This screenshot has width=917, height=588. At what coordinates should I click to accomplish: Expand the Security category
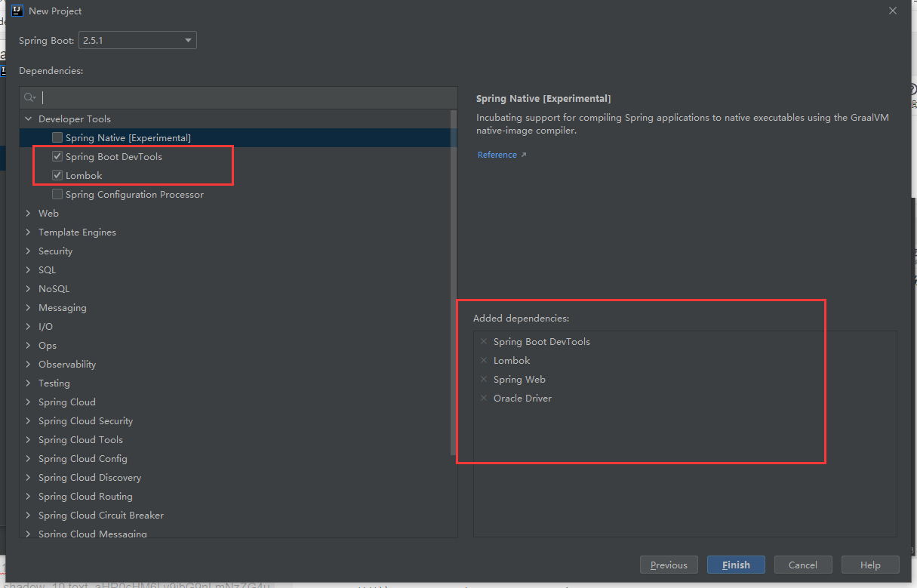(x=29, y=251)
